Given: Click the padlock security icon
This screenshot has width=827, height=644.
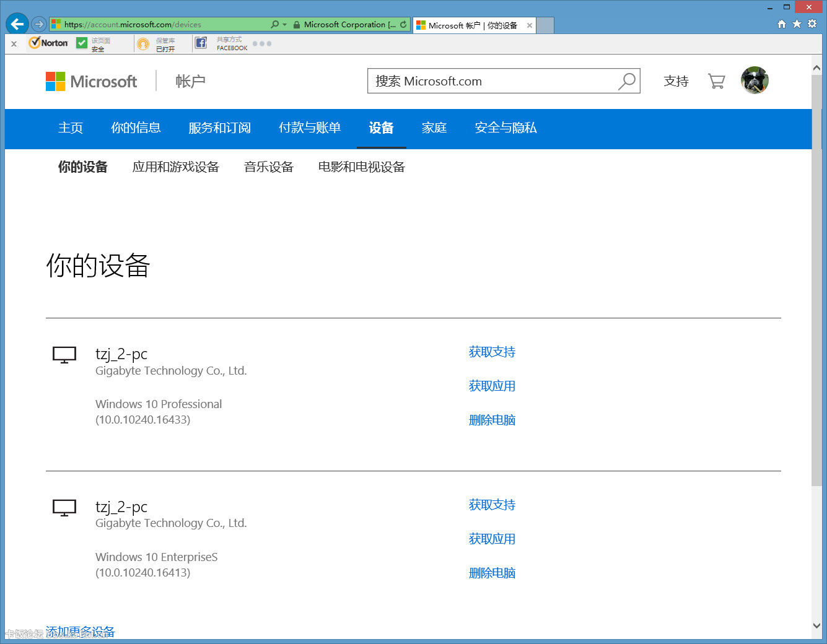Looking at the screenshot, I should [297, 25].
